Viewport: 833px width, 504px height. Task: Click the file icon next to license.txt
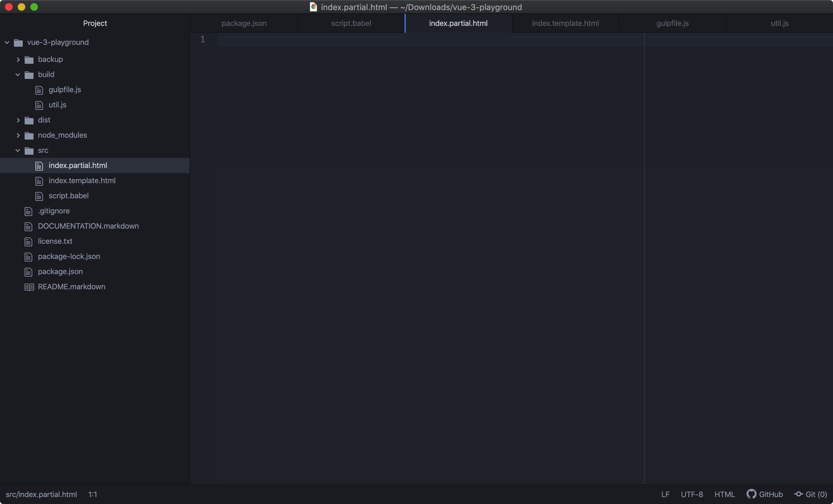(x=28, y=242)
